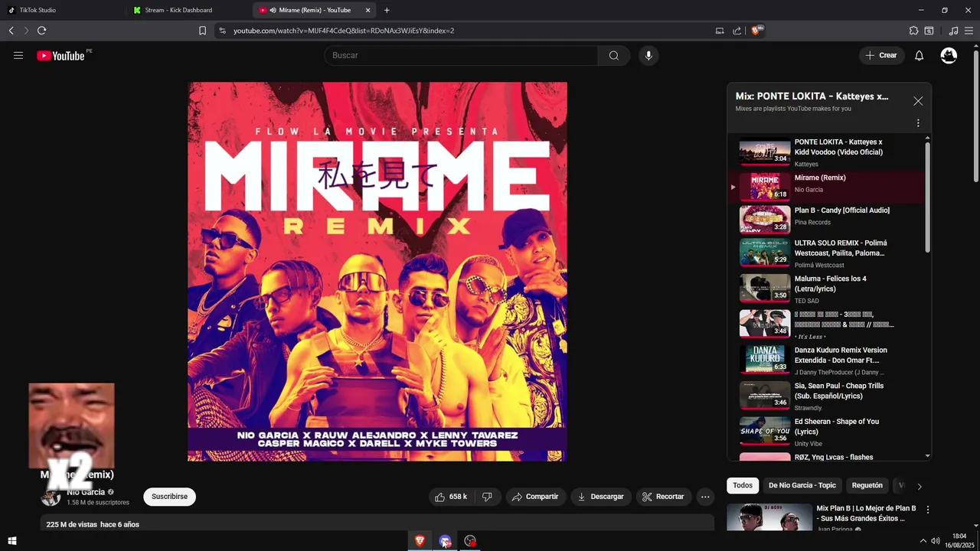Open the OBS taskbar icon
The image size is (980, 551).
coord(470,541)
